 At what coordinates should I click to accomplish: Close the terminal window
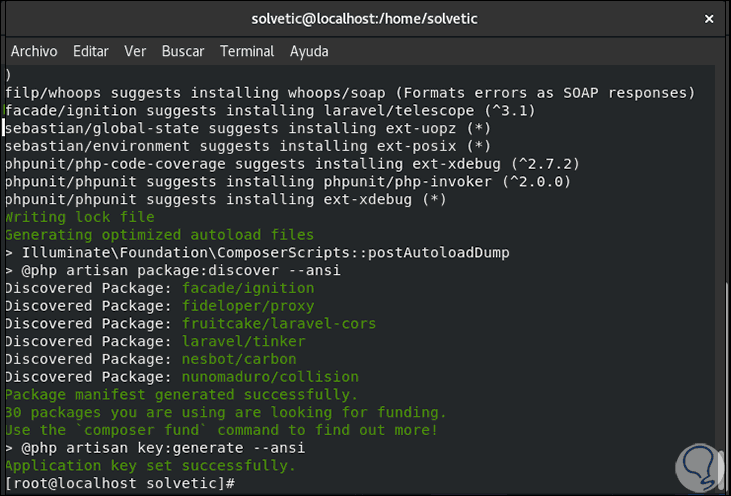click(x=707, y=18)
